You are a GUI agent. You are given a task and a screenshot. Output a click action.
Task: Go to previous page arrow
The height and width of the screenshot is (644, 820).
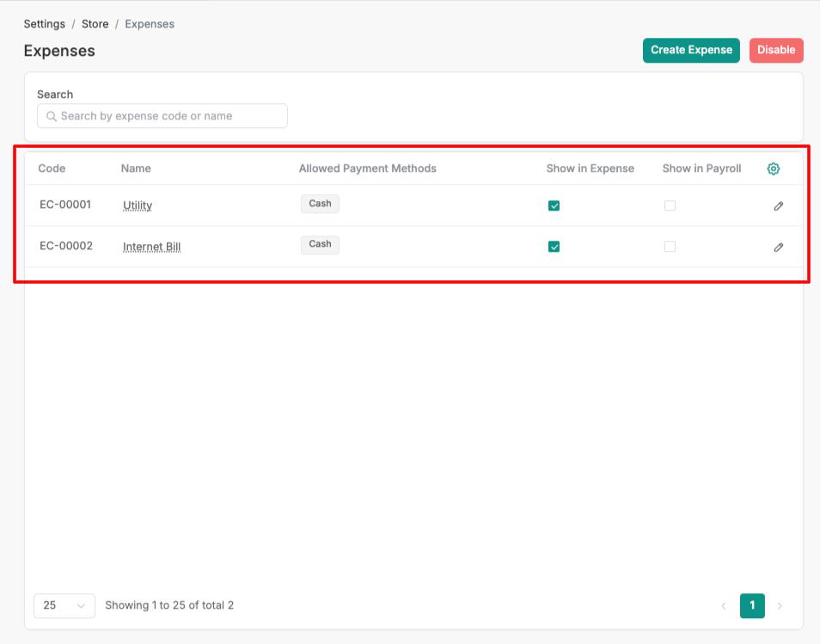723,606
